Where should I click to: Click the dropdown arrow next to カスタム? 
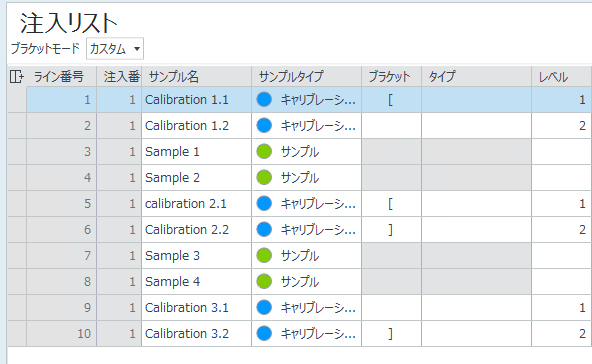(x=137, y=49)
